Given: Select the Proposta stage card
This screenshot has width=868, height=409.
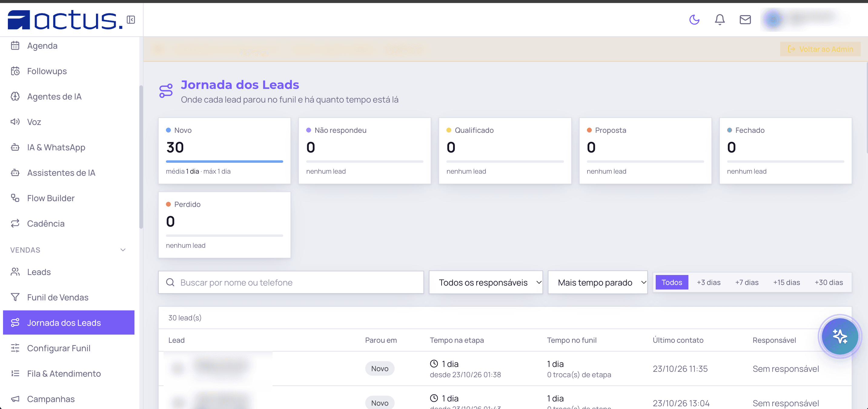Looking at the screenshot, I should [645, 150].
